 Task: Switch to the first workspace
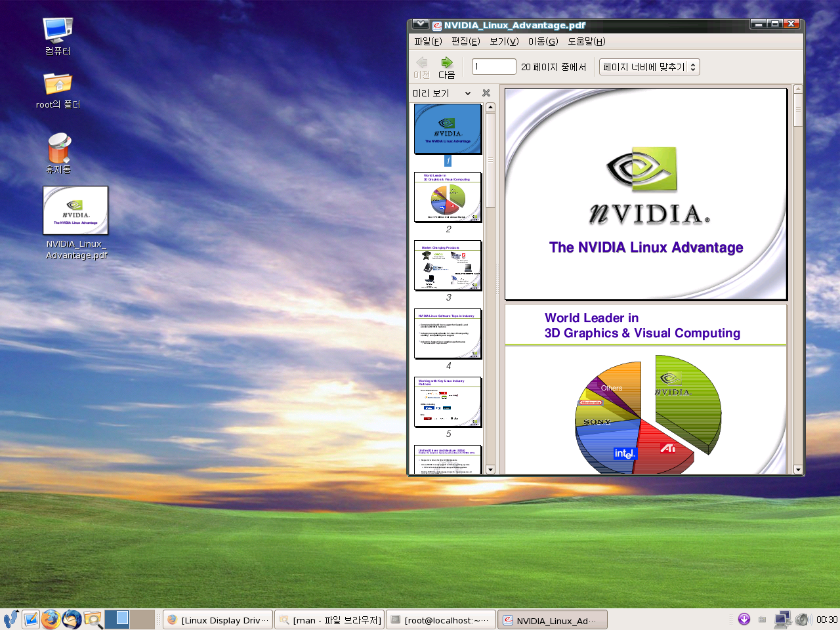pyautogui.click(x=117, y=619)
